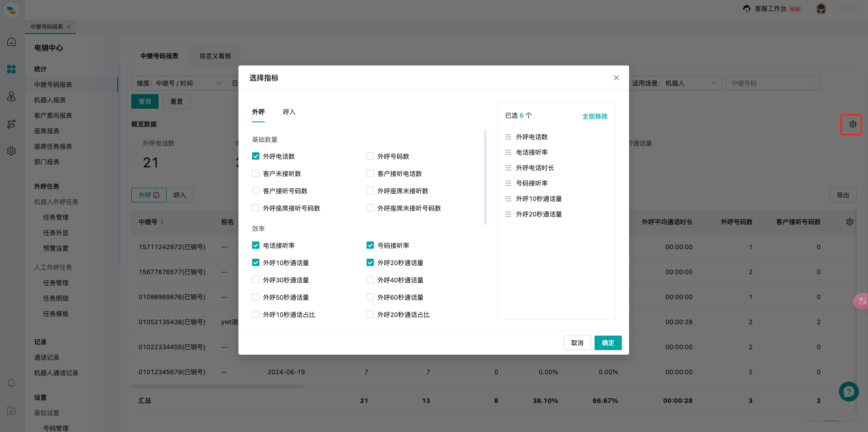Grab drag handle for 外呼20秒通话量 item
The width and height of the screenshot is (868, 432).
(x=508, y=214)
